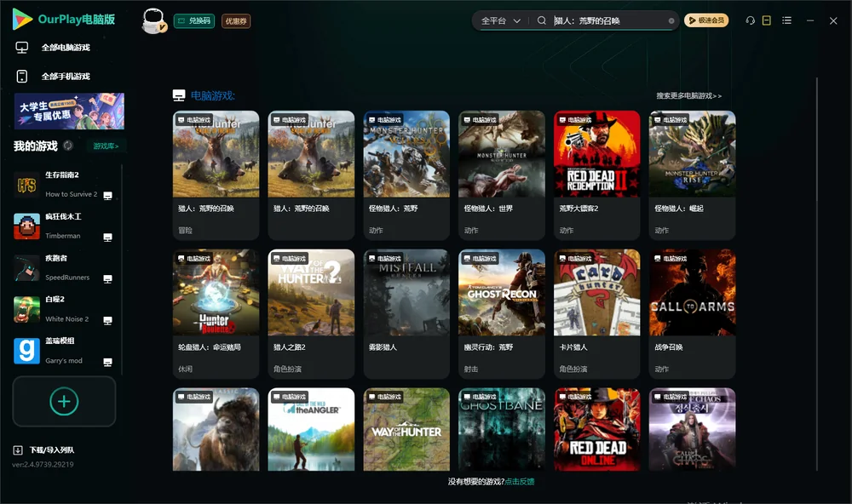852x504 pixels.
Task: Open the 极速会员 VIP button
Action: point(705,20)
